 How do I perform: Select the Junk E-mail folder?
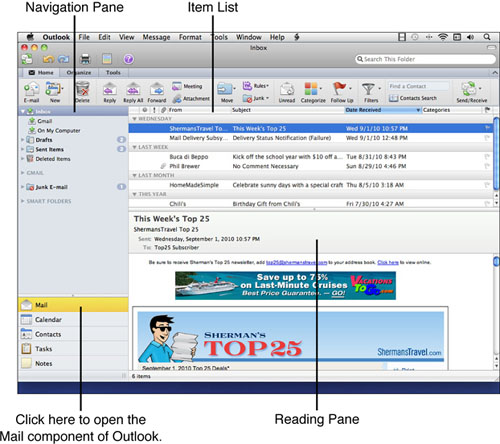pos(73,187)
